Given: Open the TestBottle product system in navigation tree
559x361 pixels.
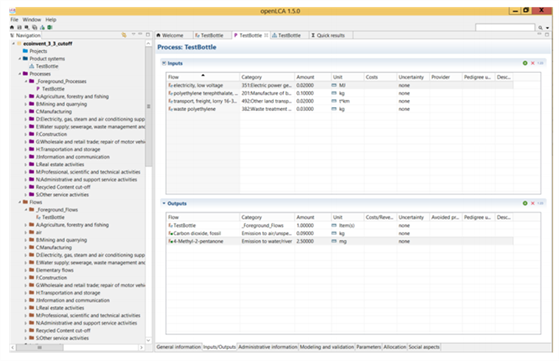Looking at the screenshot, I should point(46,66).
